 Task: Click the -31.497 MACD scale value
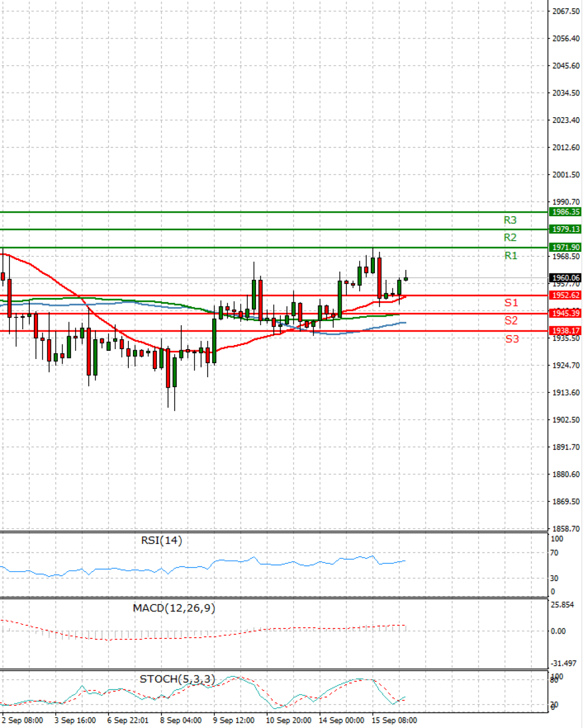point(564,664)
